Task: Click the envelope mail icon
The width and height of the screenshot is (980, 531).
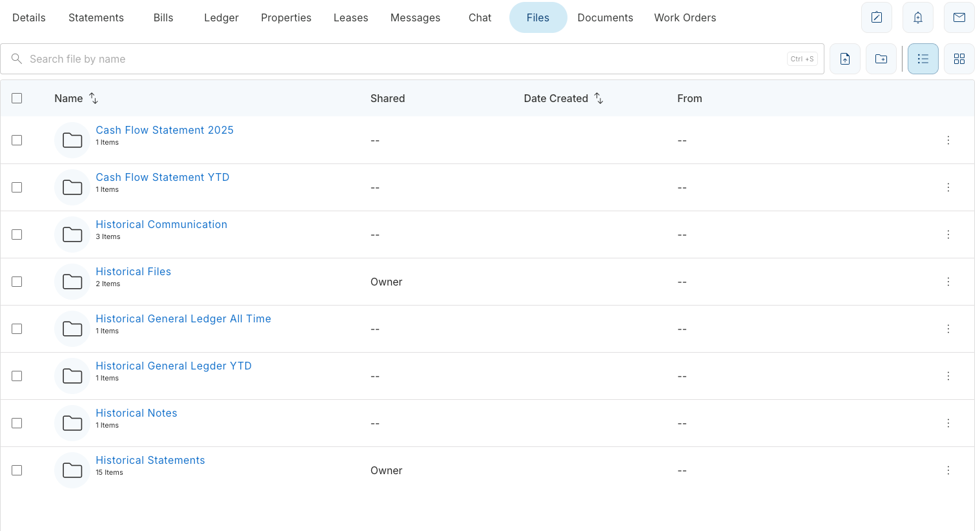Action: (959, 17)
